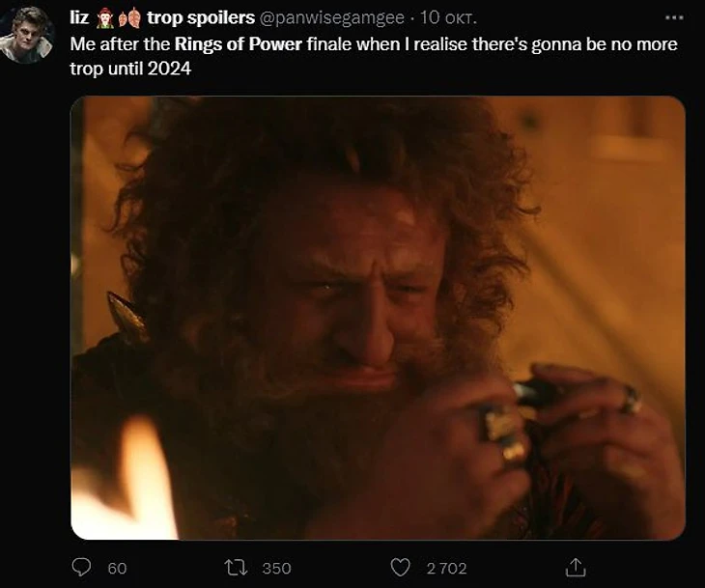Image resolution: width=705 pixels, height=588 pixels.
Task: Open the '10 окт.' tweet date link
Action: 448,18
